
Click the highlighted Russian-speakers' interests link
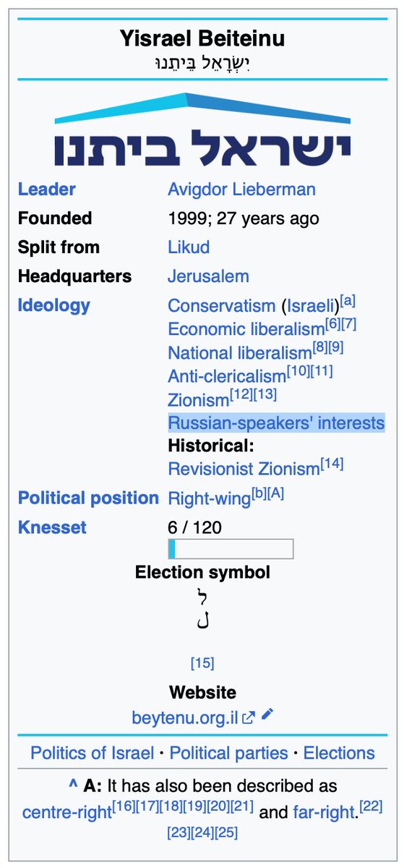point(276,422)
